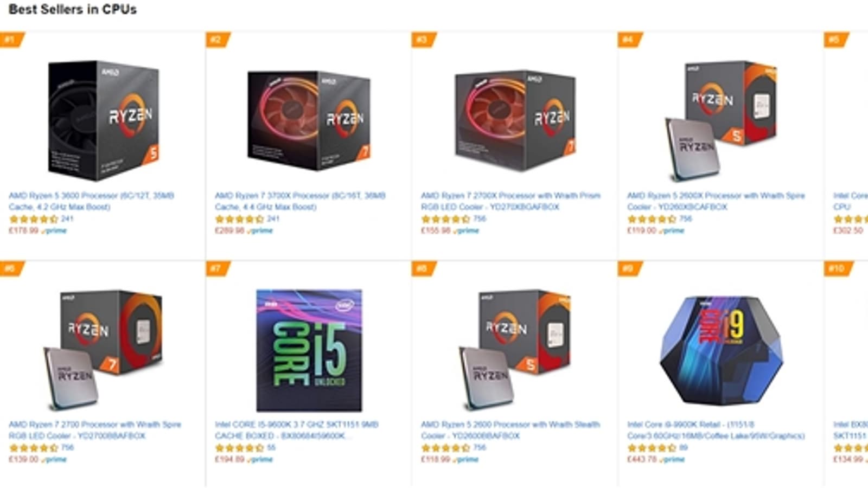This screenshot has width=868, height=488.
Task: Open the Intel Core i5-9600K title link
Action: pos(297,430)
